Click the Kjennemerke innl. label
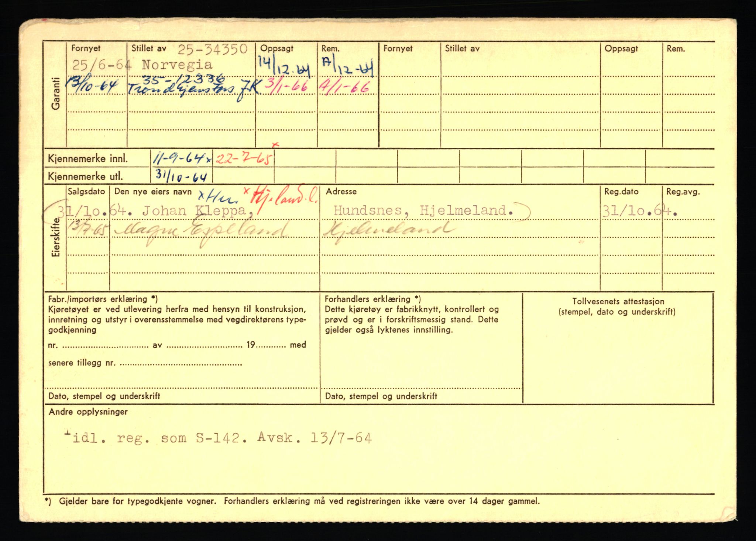 tap(88, 159)
